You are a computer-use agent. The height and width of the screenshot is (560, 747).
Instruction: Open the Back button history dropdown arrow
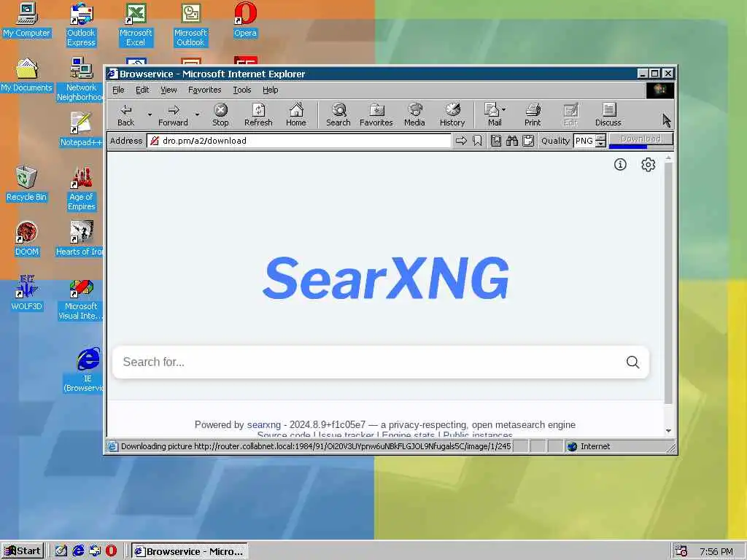(x=149, y=114)
